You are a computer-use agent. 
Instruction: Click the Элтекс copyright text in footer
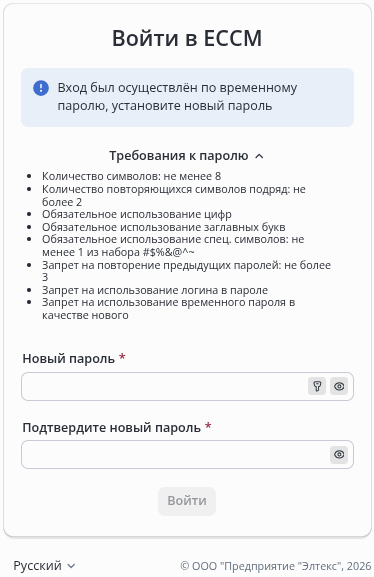coord(276,566)
